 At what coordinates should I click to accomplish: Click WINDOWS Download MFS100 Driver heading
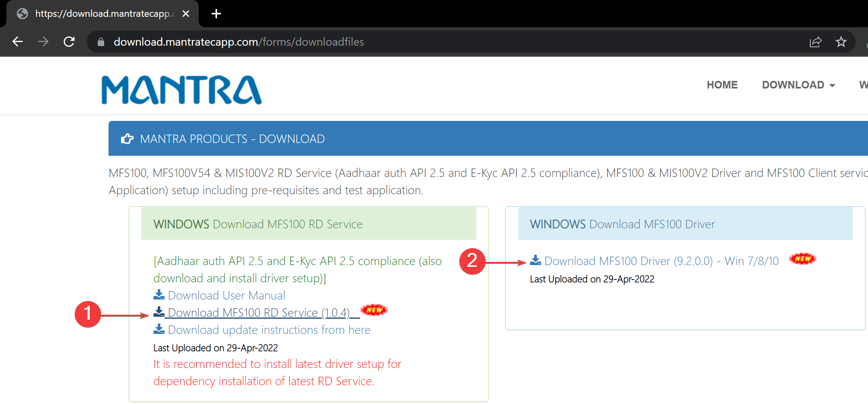coord(622,224)
